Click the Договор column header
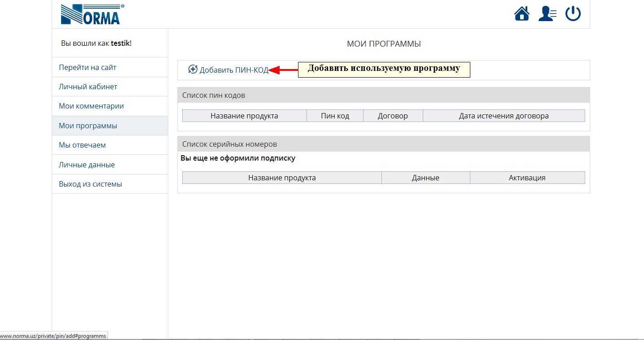This screenshot has height=340, width=644. (393, 116)
